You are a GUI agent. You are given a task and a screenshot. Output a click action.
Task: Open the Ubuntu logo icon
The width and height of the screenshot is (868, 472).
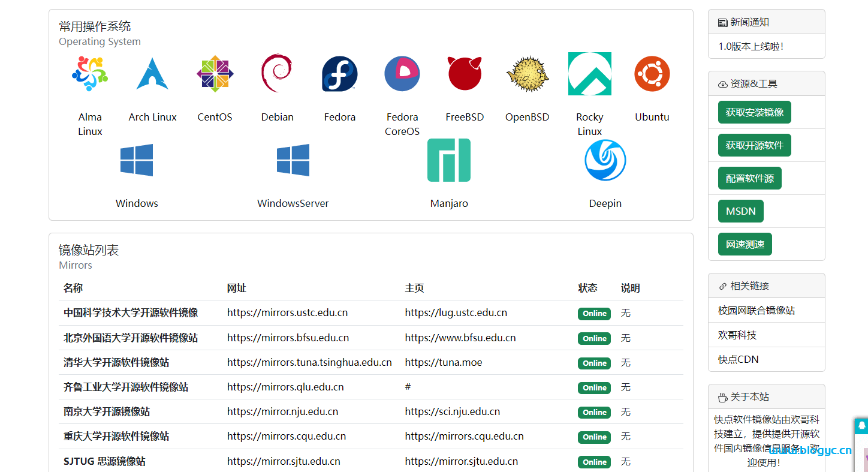click(652, 74)
